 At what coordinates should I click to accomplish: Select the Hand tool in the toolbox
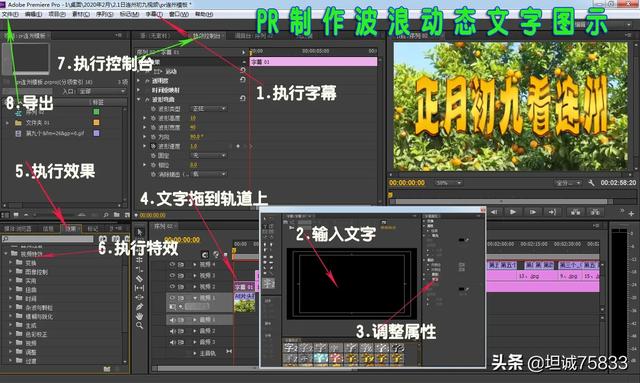(140, 316)
